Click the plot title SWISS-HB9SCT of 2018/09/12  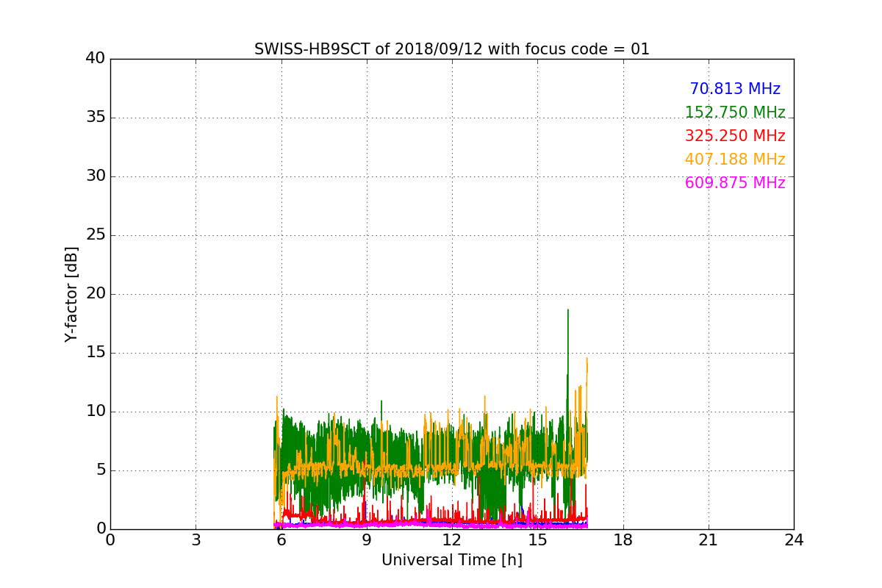pos(452,49)
